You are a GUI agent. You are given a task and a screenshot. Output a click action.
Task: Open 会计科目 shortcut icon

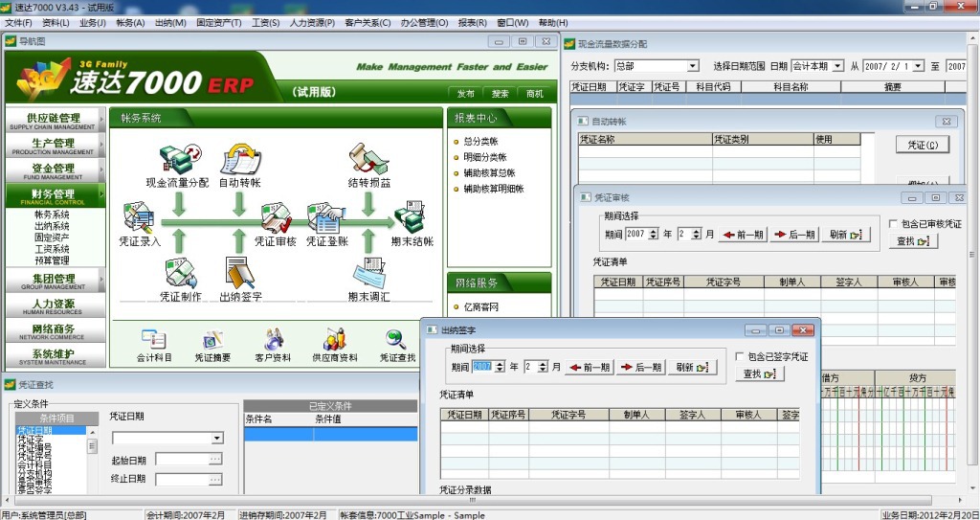point(154,340)
